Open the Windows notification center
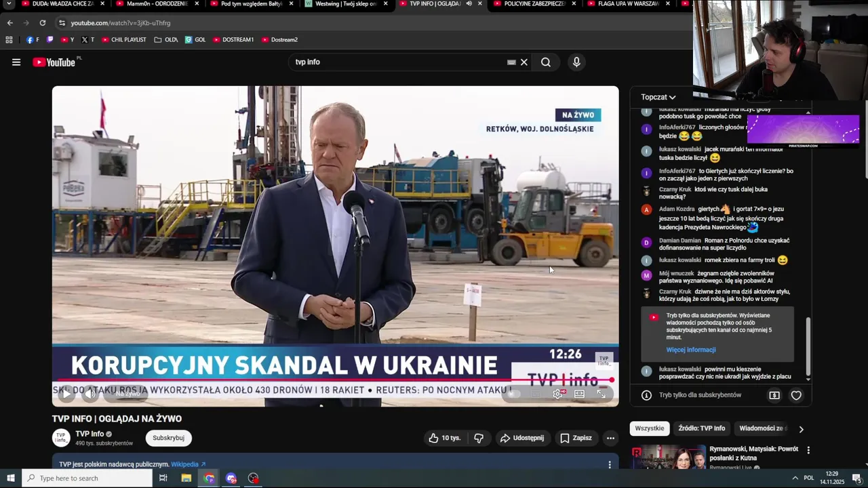The height and width of the screenshot is (488, 868). coord(856,478)
